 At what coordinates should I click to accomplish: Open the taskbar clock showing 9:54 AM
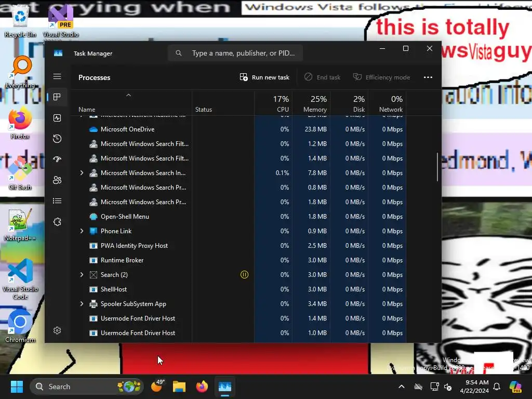[474, 387]
